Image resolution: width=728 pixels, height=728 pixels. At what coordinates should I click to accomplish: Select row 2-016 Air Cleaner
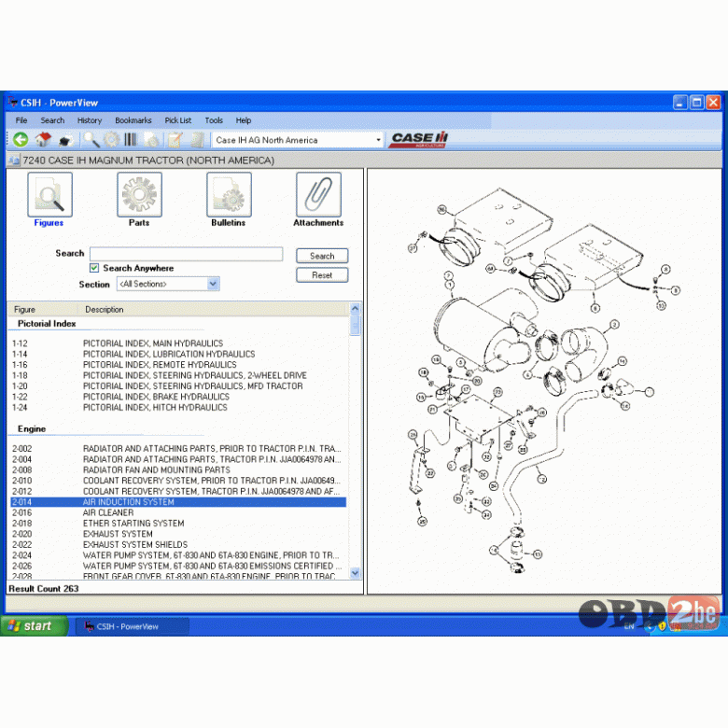click(x=178, y=512)
